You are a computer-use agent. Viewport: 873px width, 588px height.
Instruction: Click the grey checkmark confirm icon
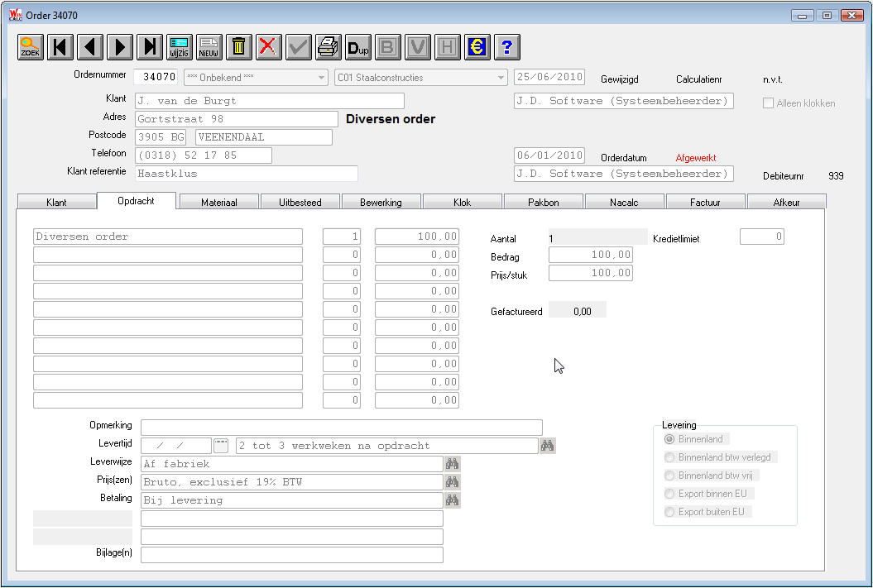click(299, 47)
